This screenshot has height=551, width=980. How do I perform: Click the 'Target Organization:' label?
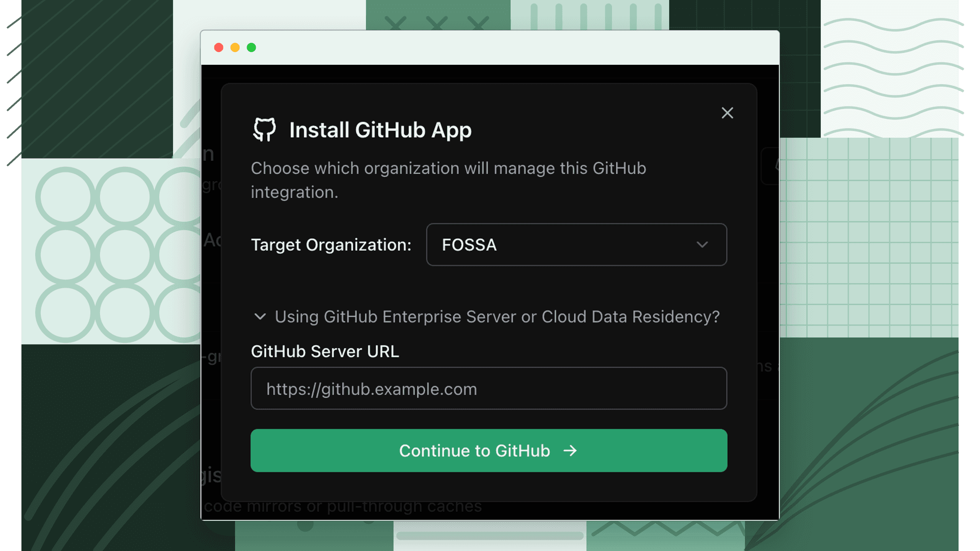tap(331, 245)
